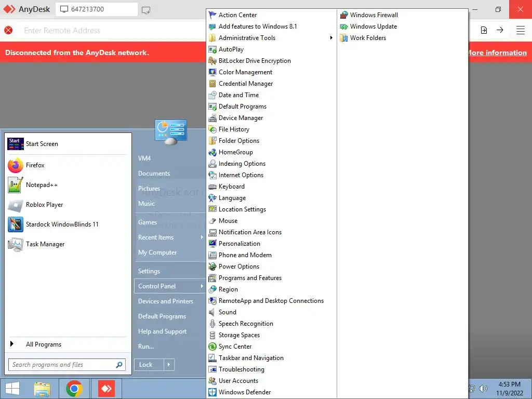The width and height of the screenshot is (532, 399).
Task: Click the AnyDesk connect arrow button
Action: click(500, 30)
